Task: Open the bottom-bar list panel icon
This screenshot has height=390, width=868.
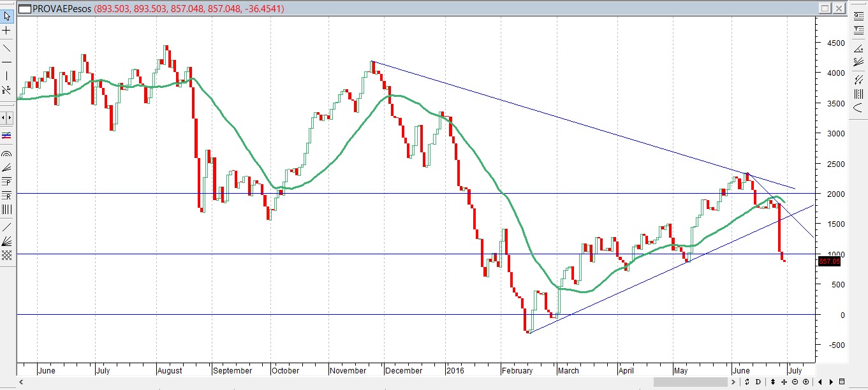Action: (842, 382)
